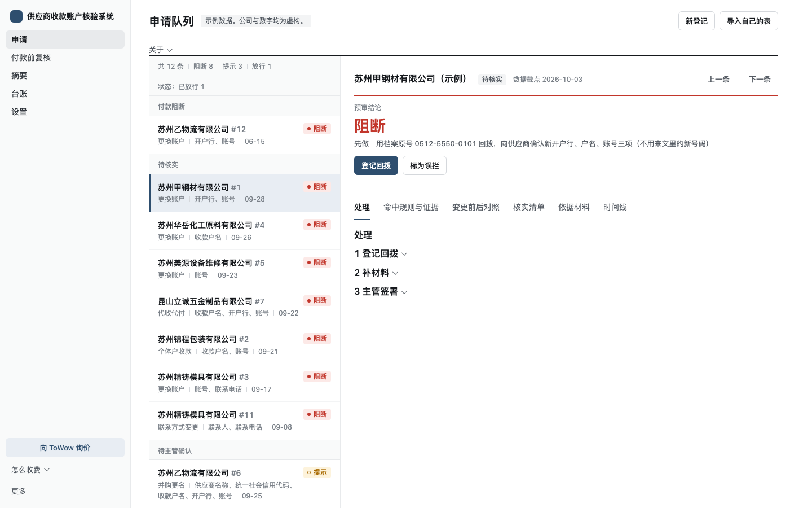Click the 登记回拨 primary button
This screenshot has width=812, height=508.
click(376, 165)
